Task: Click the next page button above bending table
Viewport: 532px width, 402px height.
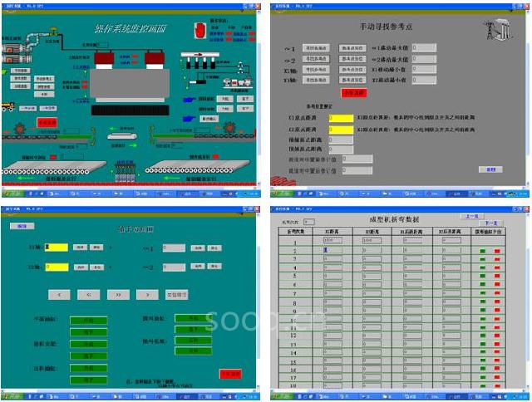Action: pyautogui.click(x=490, y=223)
